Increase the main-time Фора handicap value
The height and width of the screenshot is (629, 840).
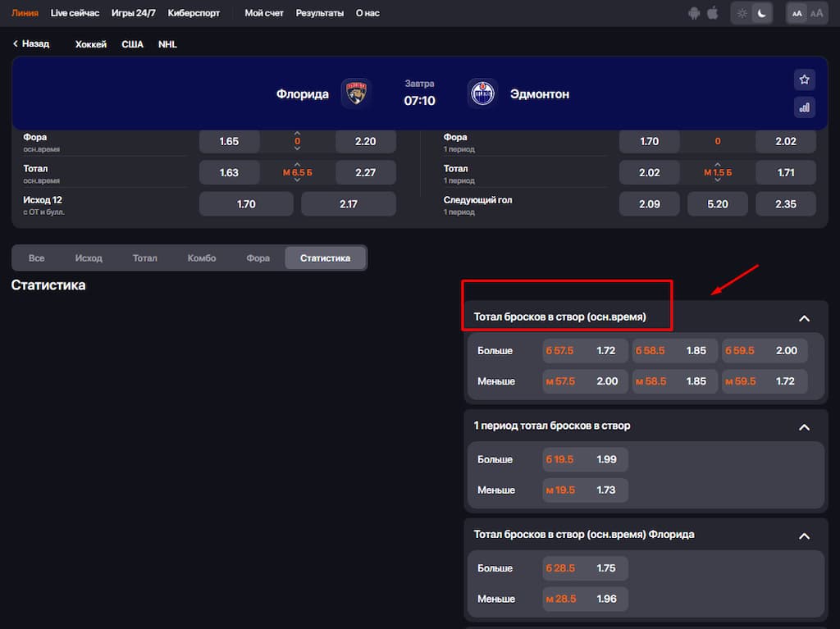click(297, 134)
